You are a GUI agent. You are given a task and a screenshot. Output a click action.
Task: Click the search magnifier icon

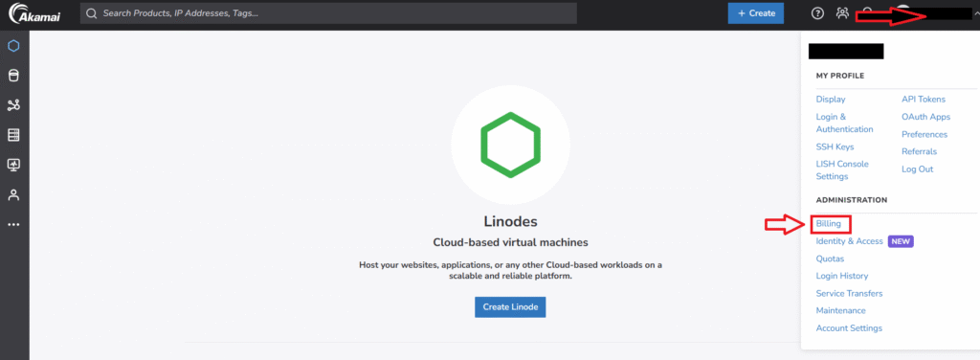tap(91, 13)
